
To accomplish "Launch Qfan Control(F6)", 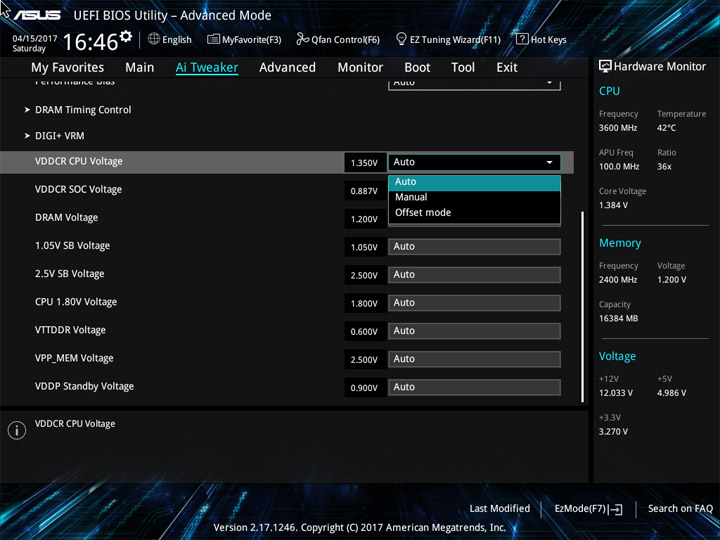I will tap(345, 40).
